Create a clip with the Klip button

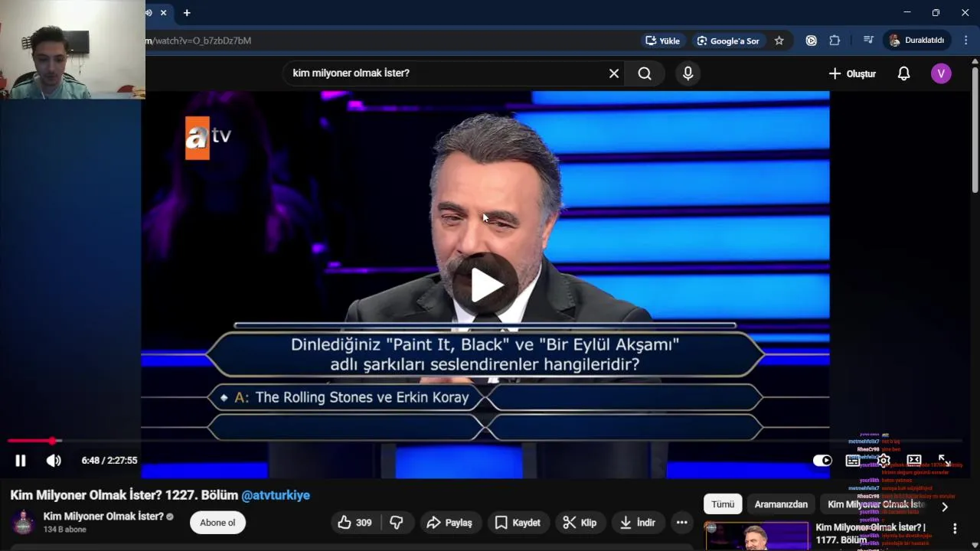pos(580,523)
